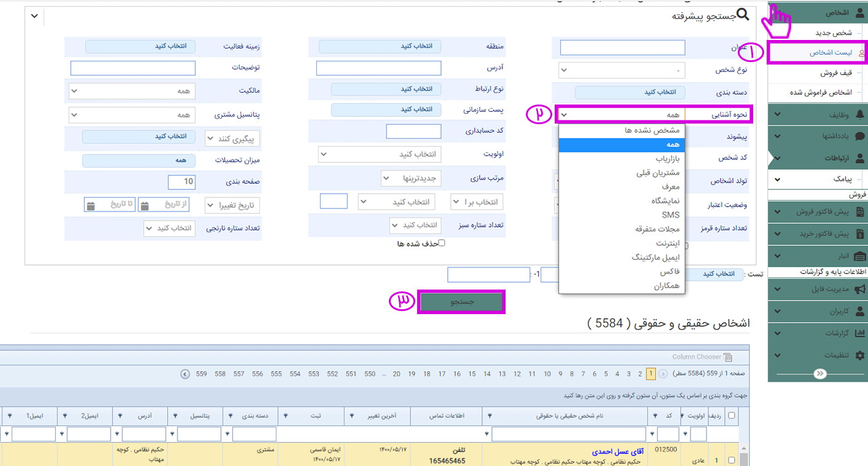The image size is (868, 466).
Task: Click انتخاب کنید button for پست سازمانی
Action: [386, 109]
